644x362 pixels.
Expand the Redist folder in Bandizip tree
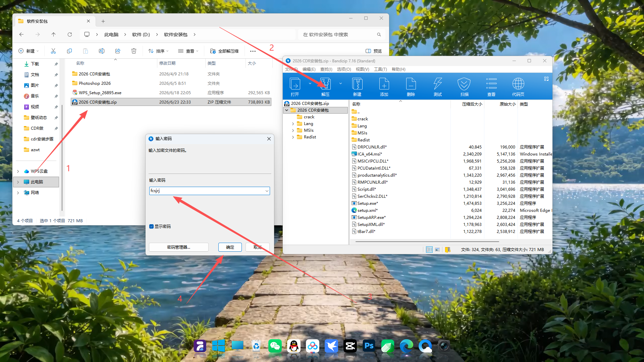[293, 137]
